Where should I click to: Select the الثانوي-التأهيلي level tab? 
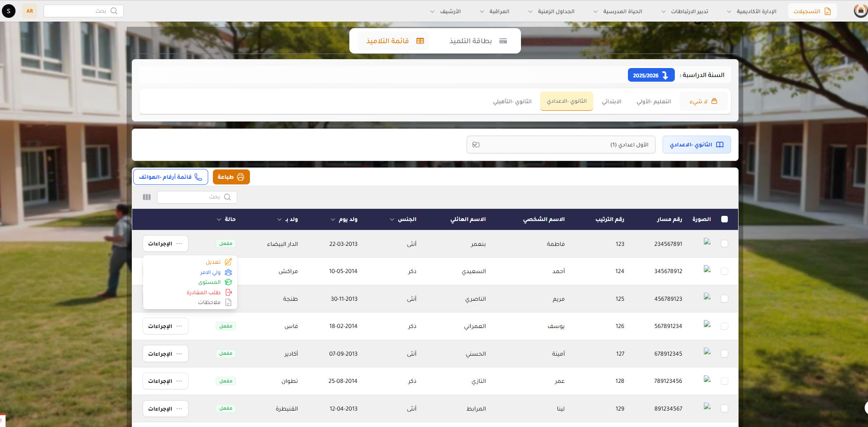[x=512, y=101]
